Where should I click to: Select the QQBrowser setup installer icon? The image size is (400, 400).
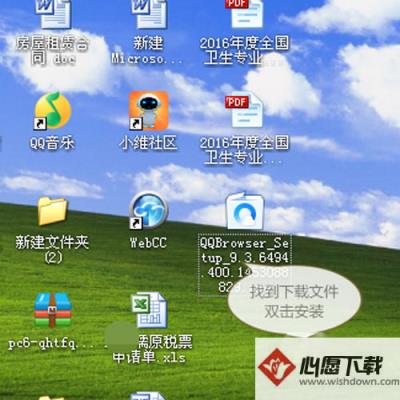[x=245, y=211]
